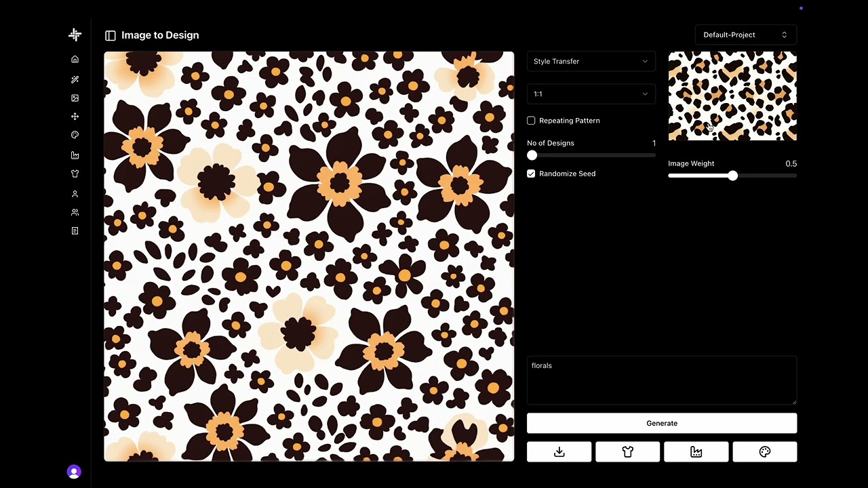
Task: Open the factory icon in sidebar
Action: click(75, 155)
